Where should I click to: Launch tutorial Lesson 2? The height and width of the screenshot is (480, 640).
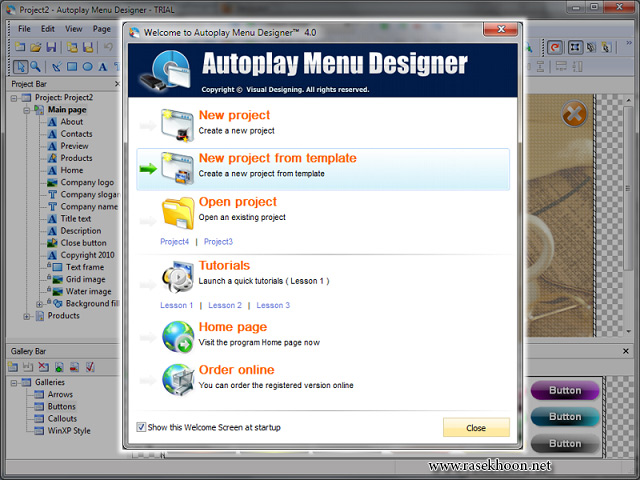point(225,305)
